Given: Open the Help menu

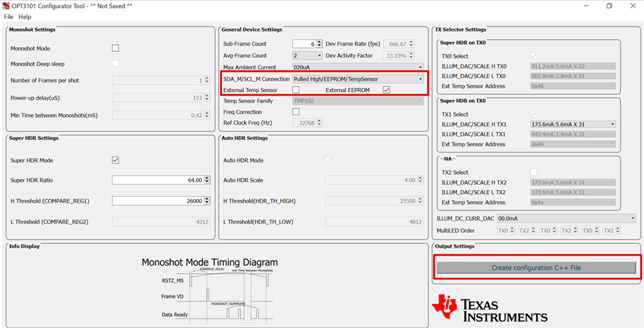Looking at the screenshot, I should coord(25,16).
